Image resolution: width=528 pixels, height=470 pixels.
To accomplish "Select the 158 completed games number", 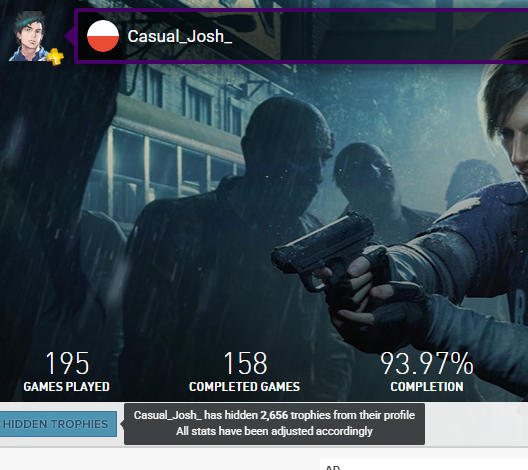I will 245,363.
